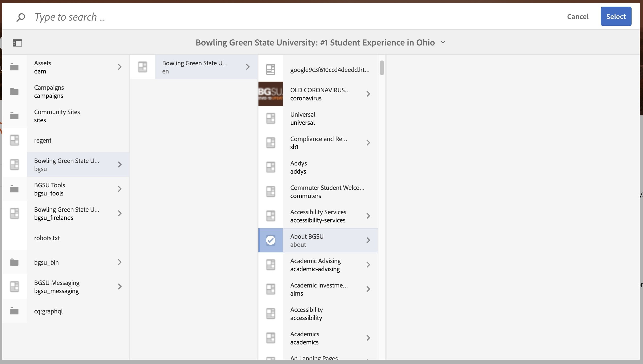
Task: Expand the Academic Advising chevron
Action: point(368,265)
